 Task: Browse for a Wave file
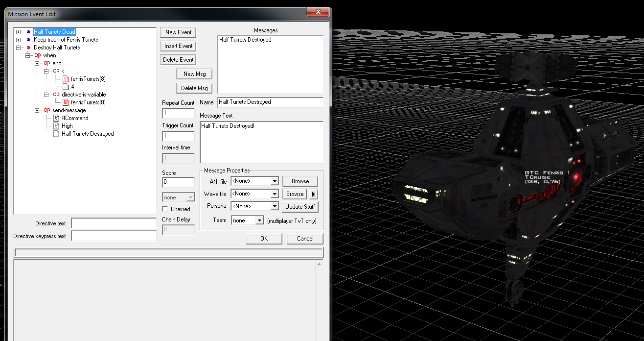point(295,194)
